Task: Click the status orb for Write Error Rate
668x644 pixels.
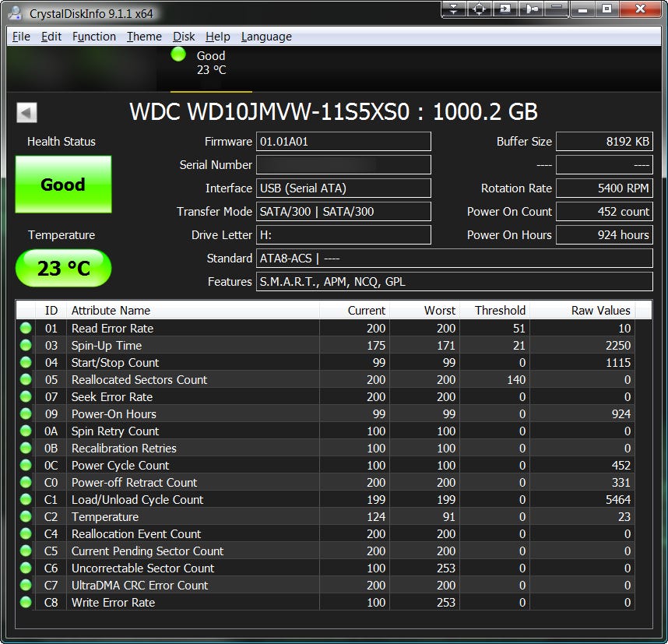Action: point(26,602)
